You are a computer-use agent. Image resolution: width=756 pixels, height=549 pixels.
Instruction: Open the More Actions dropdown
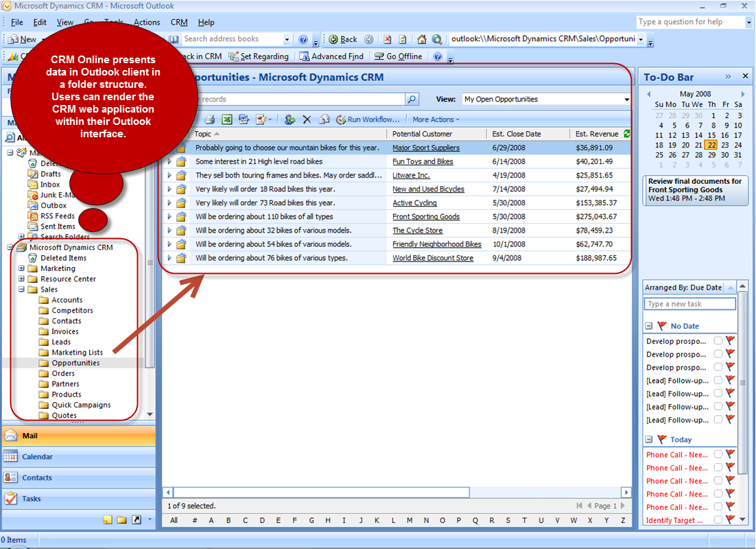click(x=436, y=119)
